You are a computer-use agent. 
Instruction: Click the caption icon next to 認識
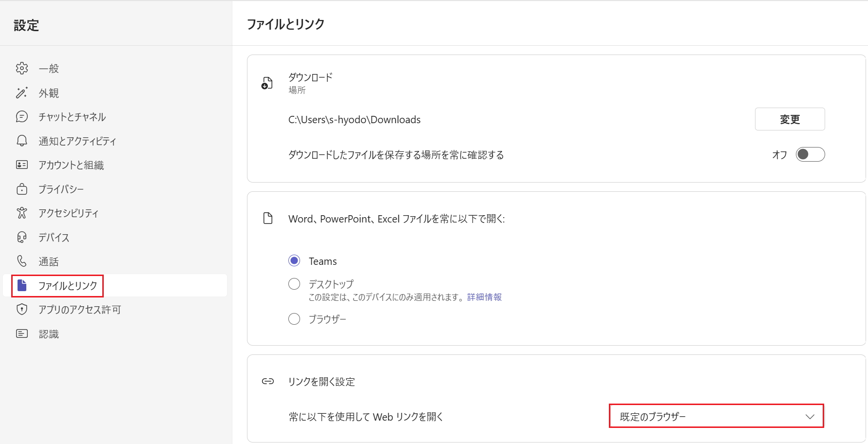pos(22,333)
